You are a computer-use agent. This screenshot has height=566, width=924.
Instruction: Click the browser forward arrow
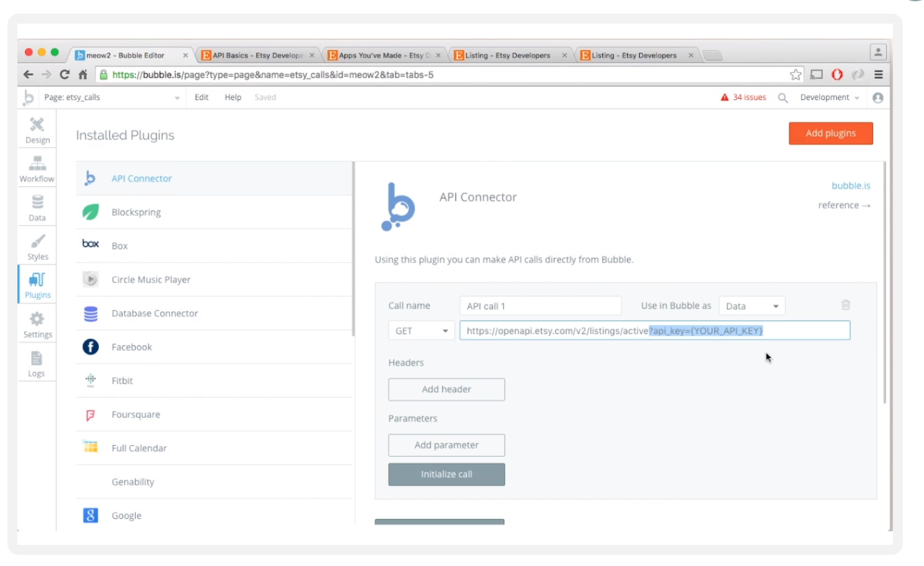coord(47,74)
